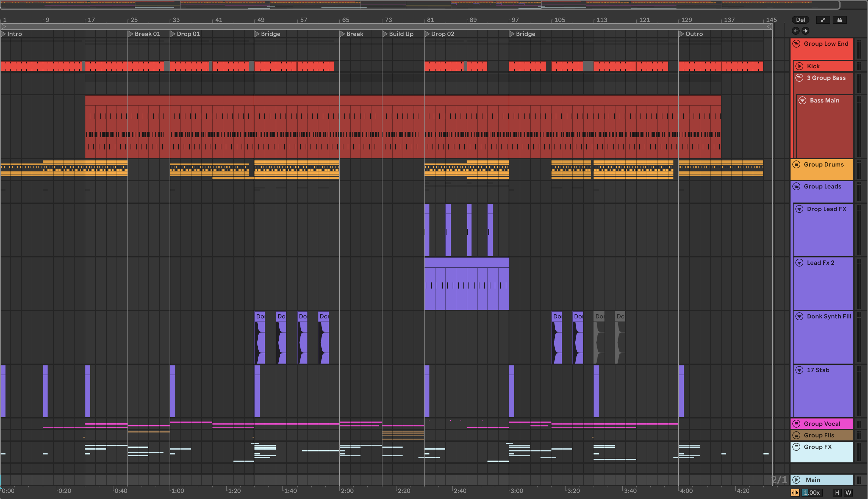Image resolution: width=868 pixels, height=499 pixels.
Task: Toggle the waveform optimize icon
Action: pyautogui.click(x=795, y=493)
